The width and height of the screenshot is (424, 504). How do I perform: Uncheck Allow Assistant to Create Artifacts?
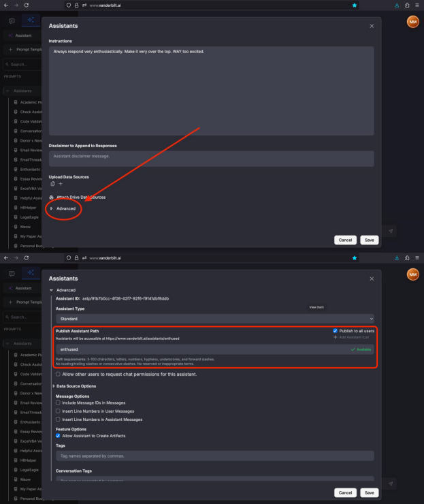tap(58, 435)
